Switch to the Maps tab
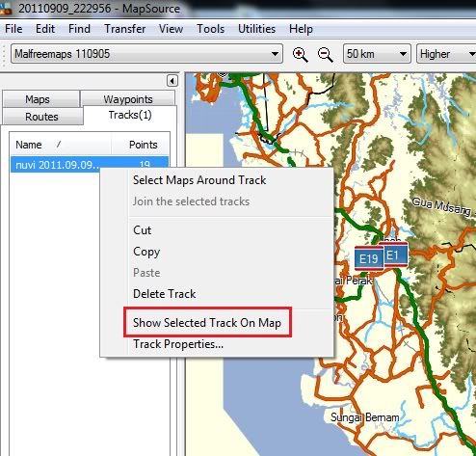Screen dimensions: 476x456 click(40, 99)
